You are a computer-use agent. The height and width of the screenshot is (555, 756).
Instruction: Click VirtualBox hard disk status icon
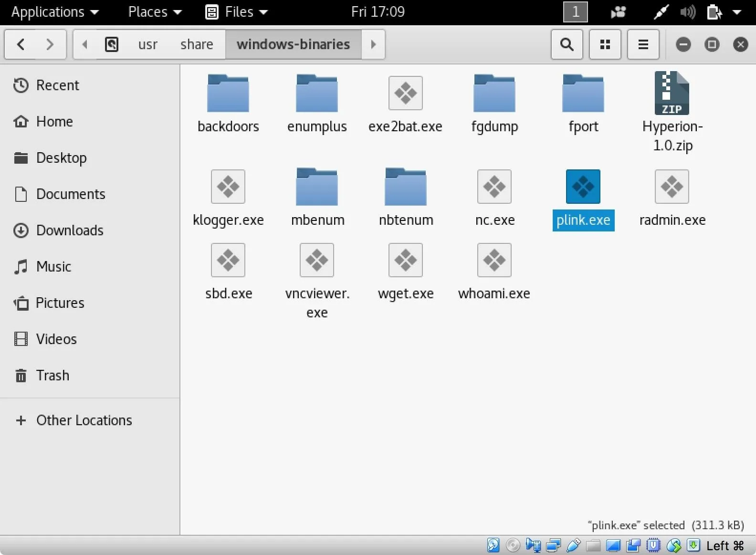[x=493, y=545]
